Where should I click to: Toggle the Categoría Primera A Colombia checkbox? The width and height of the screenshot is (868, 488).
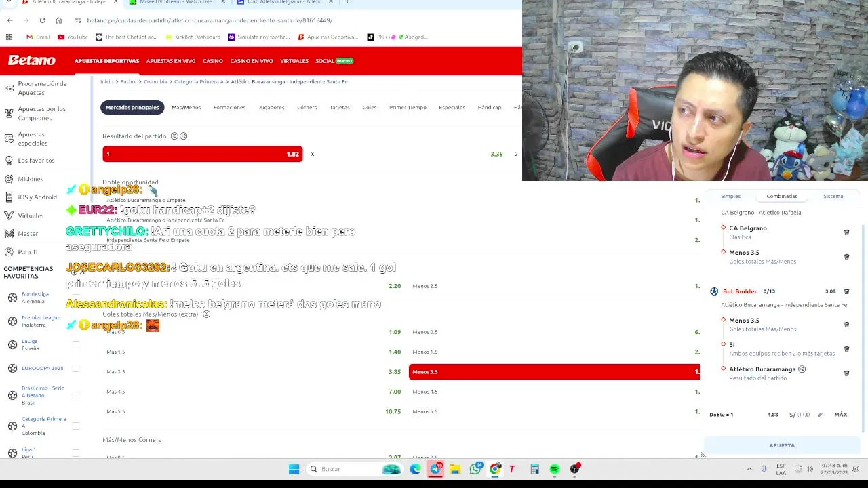(x=76, y=426)
